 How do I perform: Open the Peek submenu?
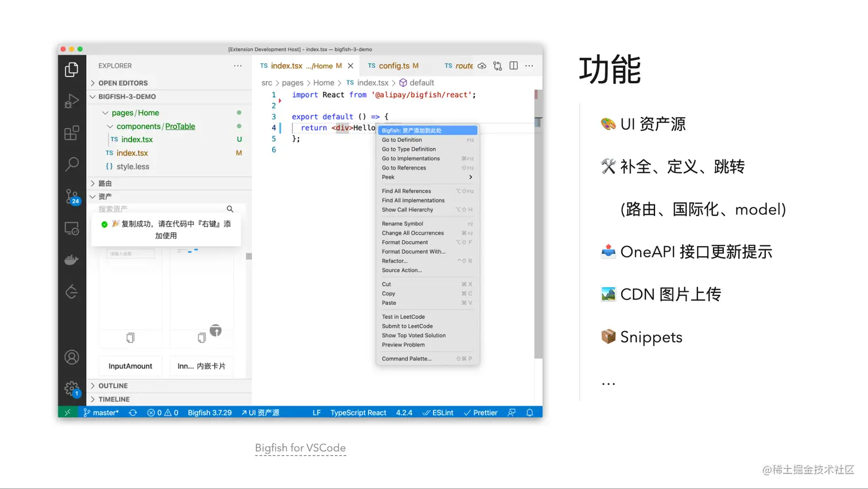[427, 177]
